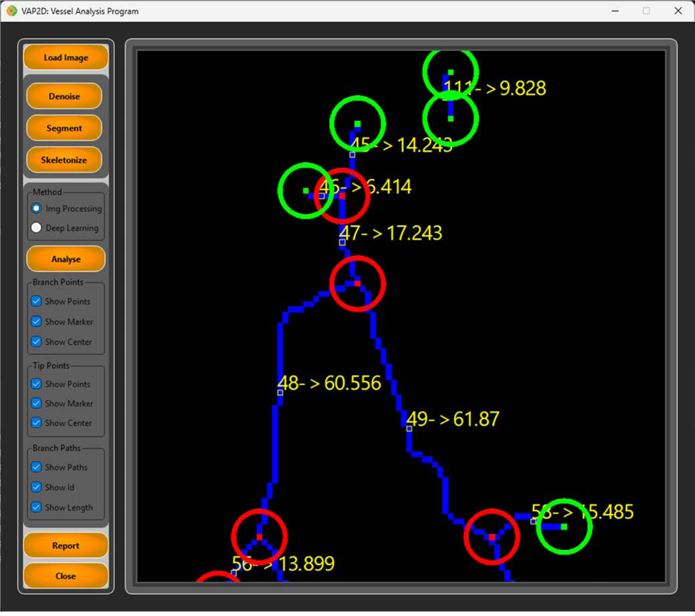Viewport: 695px width, 616px height.
Task: Close the window with title bar X
Action: click(678, 10)
